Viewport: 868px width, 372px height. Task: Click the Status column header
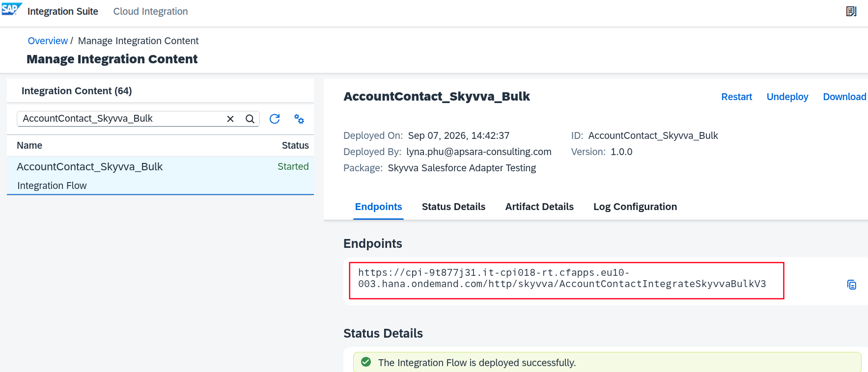point(295,145)
